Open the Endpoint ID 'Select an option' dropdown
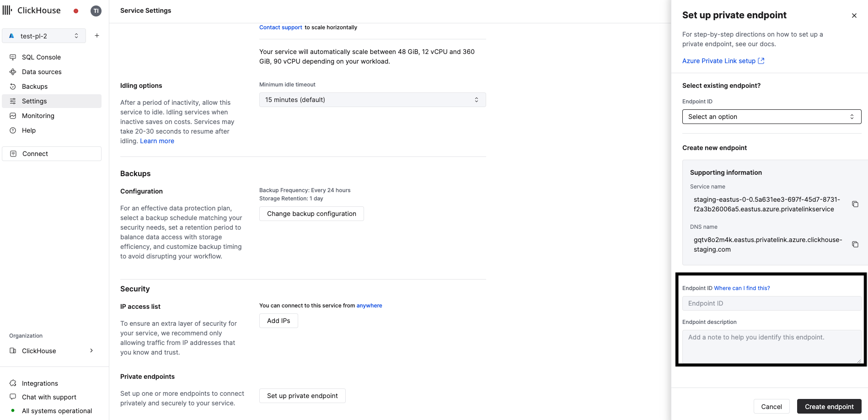The image size is (868, 420). (772, 116)
